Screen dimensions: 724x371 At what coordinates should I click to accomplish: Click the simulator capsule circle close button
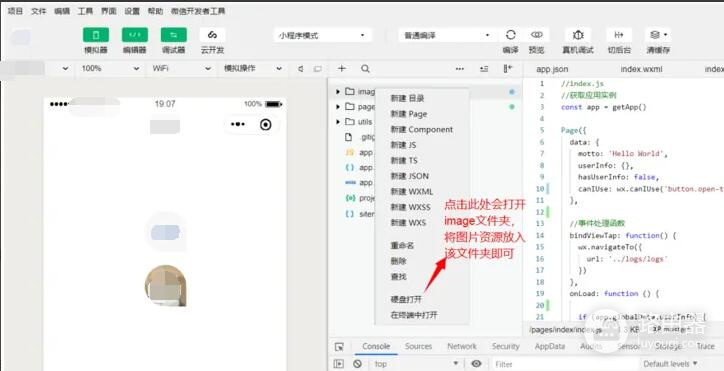coord(265,124)
